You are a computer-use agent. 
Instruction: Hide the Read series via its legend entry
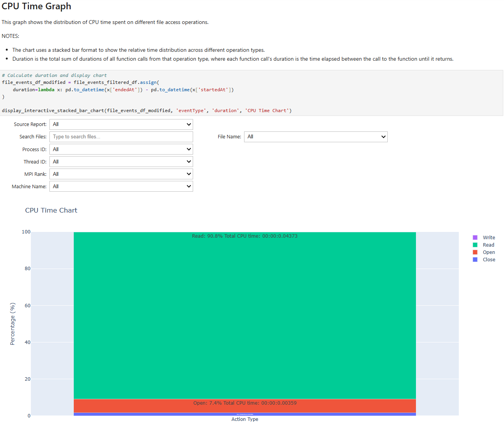click(488, 245)
